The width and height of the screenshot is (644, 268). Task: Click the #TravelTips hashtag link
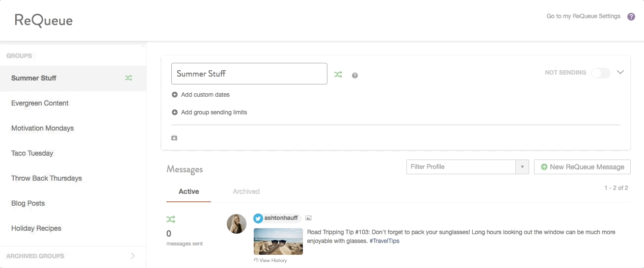coord(384,241)
